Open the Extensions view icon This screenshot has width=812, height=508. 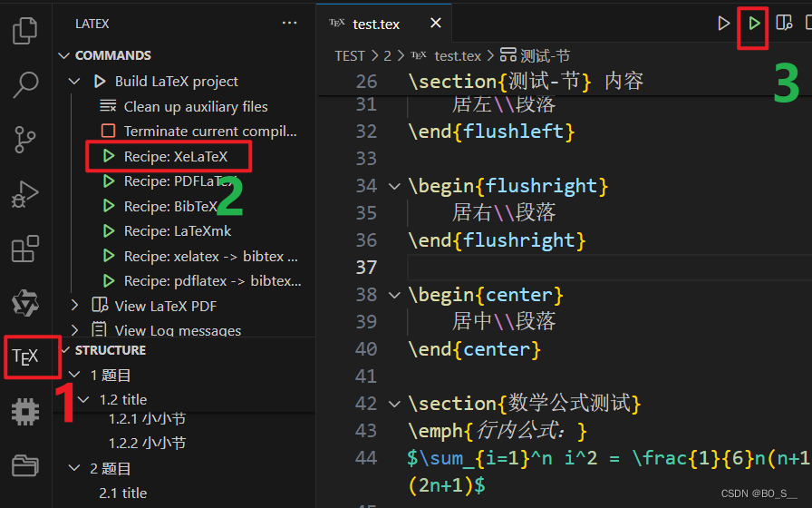[x=25, y=249]
